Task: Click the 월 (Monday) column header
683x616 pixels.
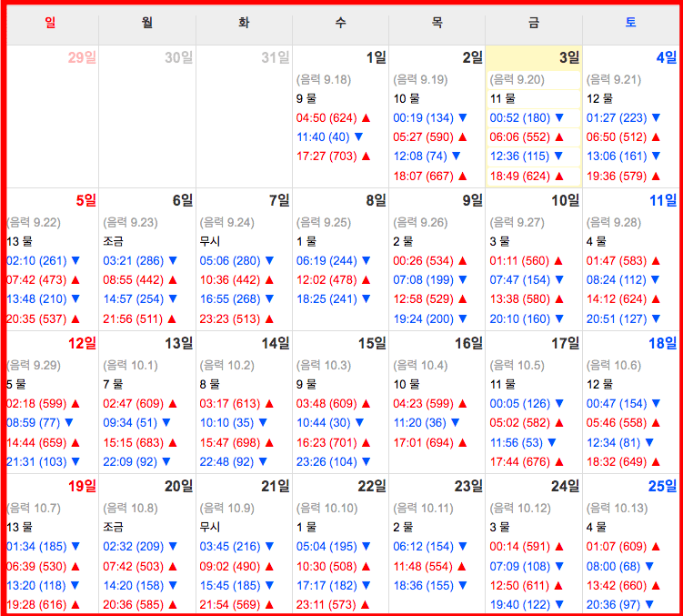Action: [x=147, y=22]
